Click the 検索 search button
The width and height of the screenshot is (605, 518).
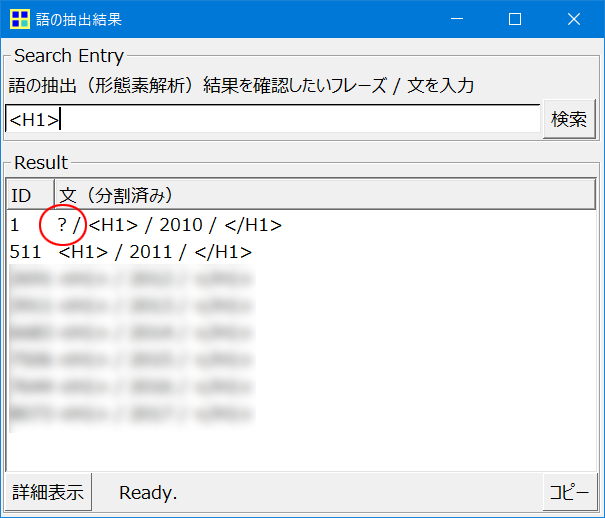569,119
